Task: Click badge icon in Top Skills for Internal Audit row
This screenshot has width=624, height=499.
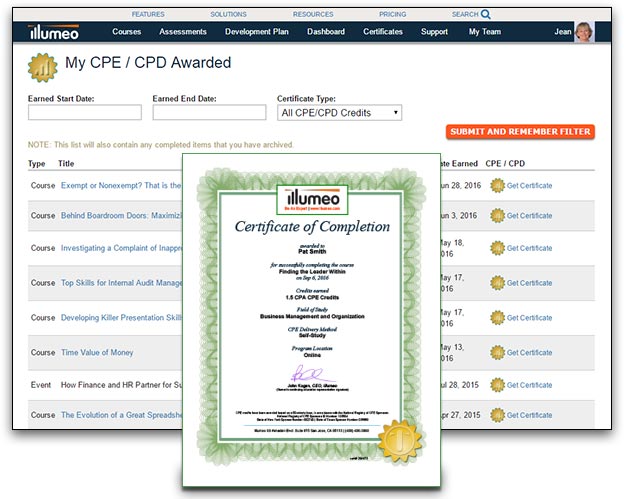Action: (497, 283)
